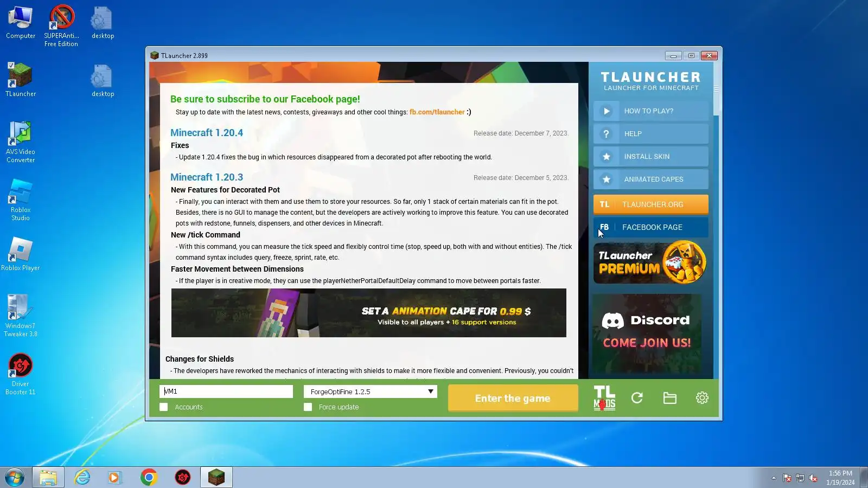Select the SUPERAntiSpyware Free Edition shortcut
Image resolution: width=868 pixels, height=488 pixels.
pyautogui.click(x=61, y=26)
